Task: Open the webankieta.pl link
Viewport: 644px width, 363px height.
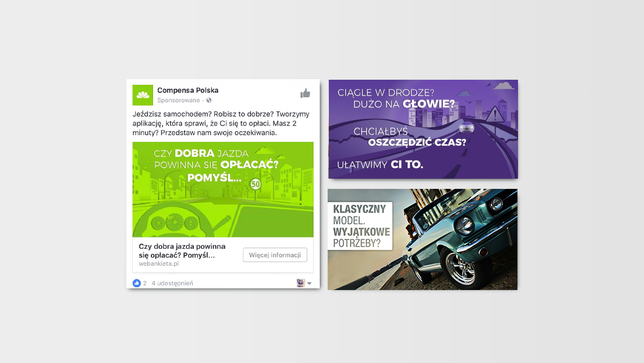Action: (x=159, y=264)
